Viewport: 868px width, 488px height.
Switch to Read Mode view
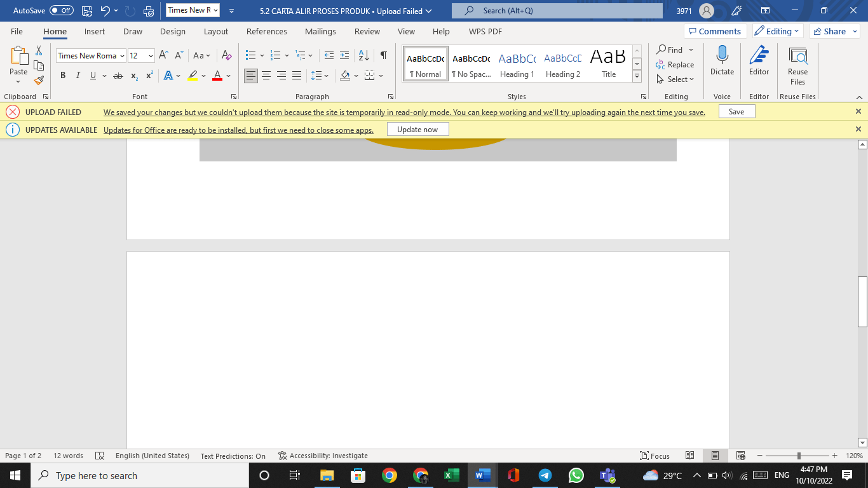[x=689, y=456]
